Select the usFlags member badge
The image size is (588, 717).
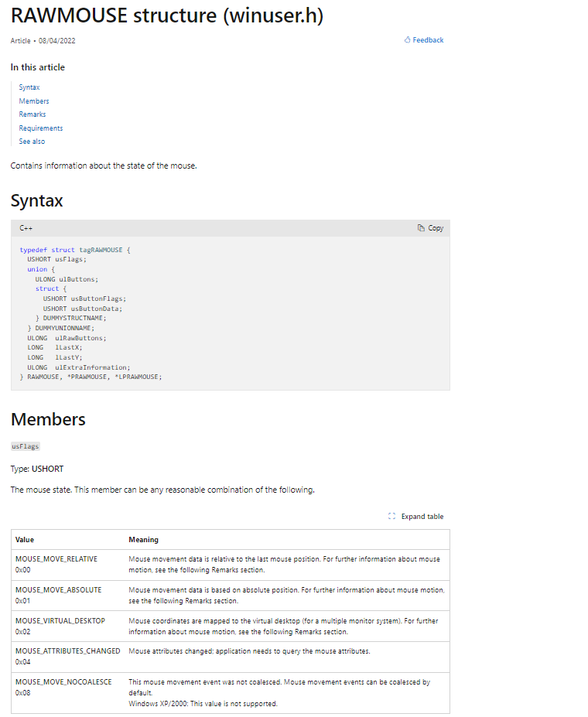pos(25,446)
